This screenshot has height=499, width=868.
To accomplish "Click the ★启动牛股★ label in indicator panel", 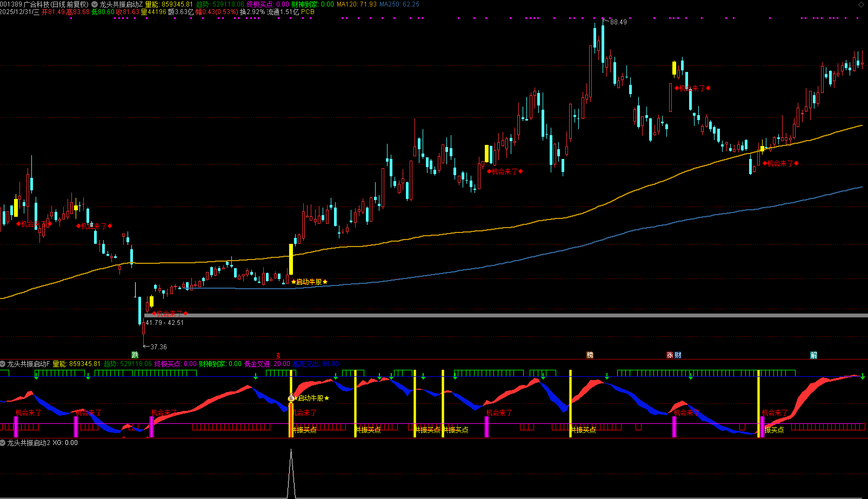I will [x=312, y=398].
